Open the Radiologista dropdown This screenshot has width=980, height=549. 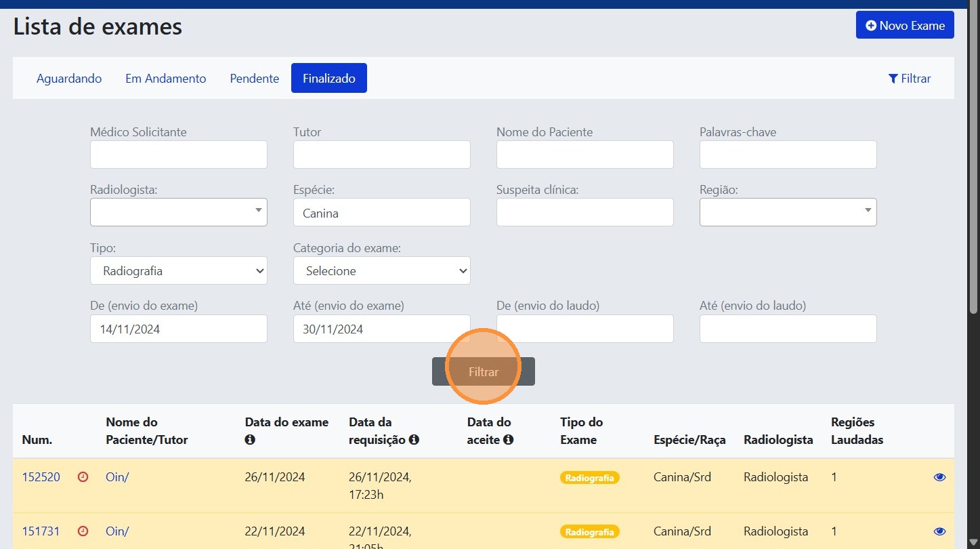(x=179, y=212)
